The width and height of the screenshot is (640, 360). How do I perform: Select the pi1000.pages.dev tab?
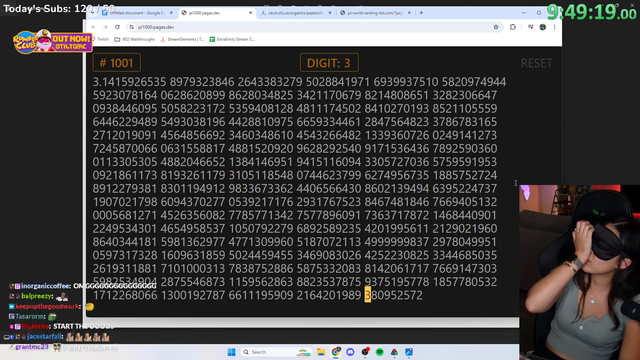(x=217, y=13)
